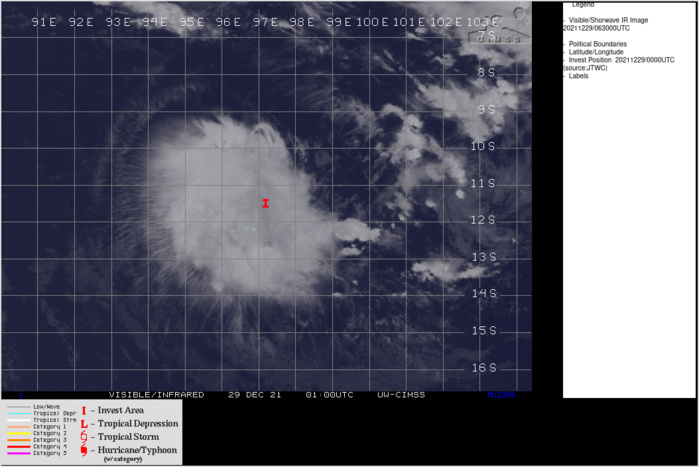This screenshot has height=467, width=699.
Task: Click the Invest Area 'I' legend symbol
Action: [84, 411]
